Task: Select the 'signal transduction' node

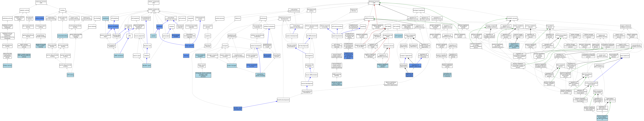Action: [x=337, y=36]
